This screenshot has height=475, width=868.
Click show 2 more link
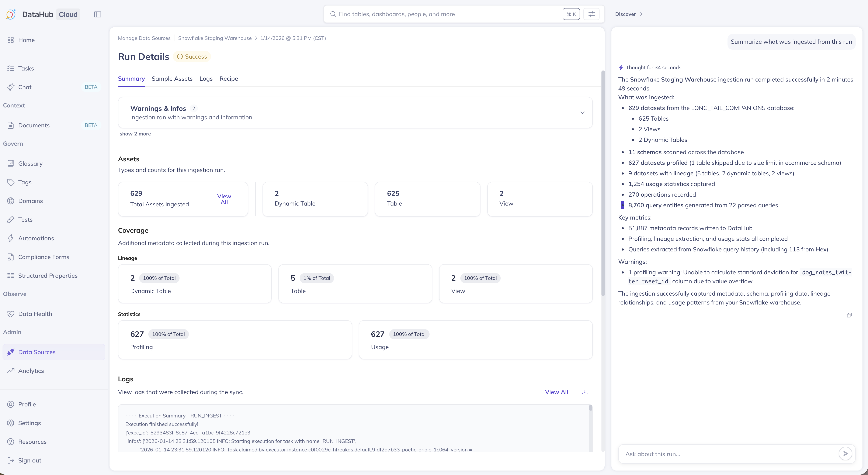[x=135, y=134]
